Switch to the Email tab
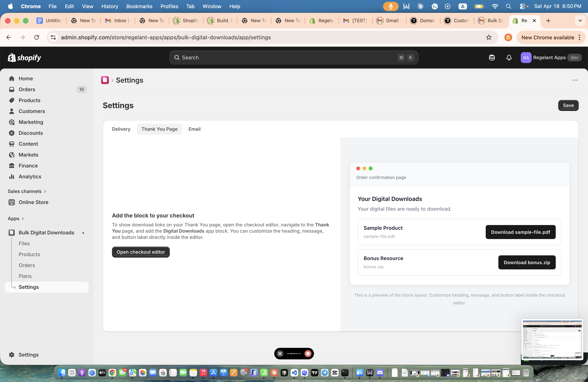This screenshot has width=588, height=382. pos(194,129)
